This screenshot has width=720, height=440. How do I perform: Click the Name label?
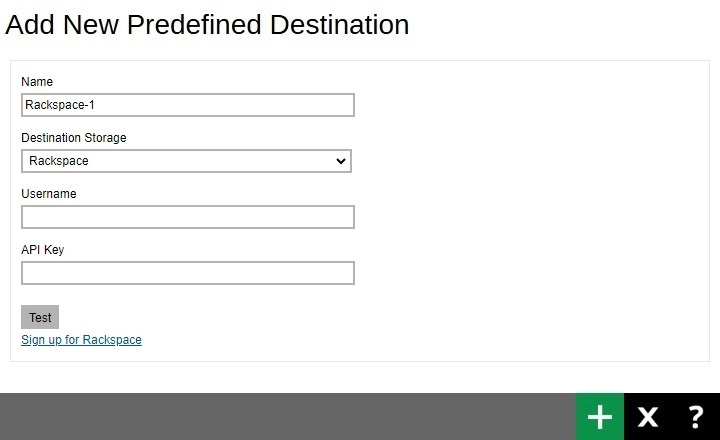37,82
